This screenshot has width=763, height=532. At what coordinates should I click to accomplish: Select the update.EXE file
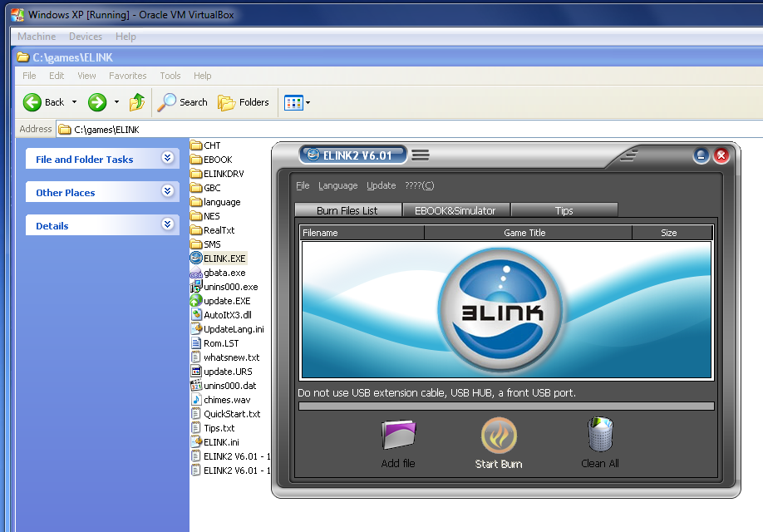(220, 301)
